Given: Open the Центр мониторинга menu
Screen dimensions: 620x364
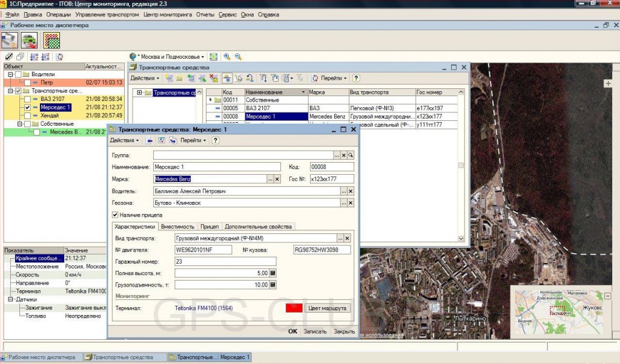Looking at the screenshot, I should tap(168, 15).
